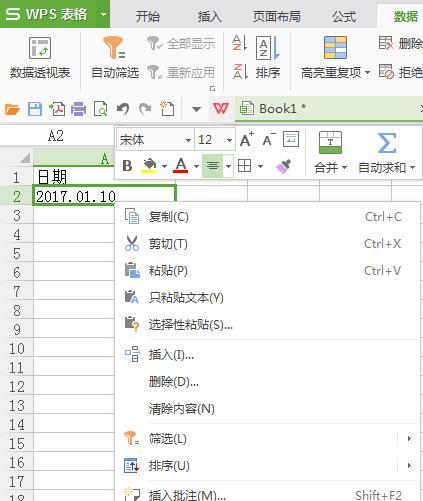Click the Print icon in quick toolbar
Viewport: 423px width, 501px height.
[x=79, y=109]
